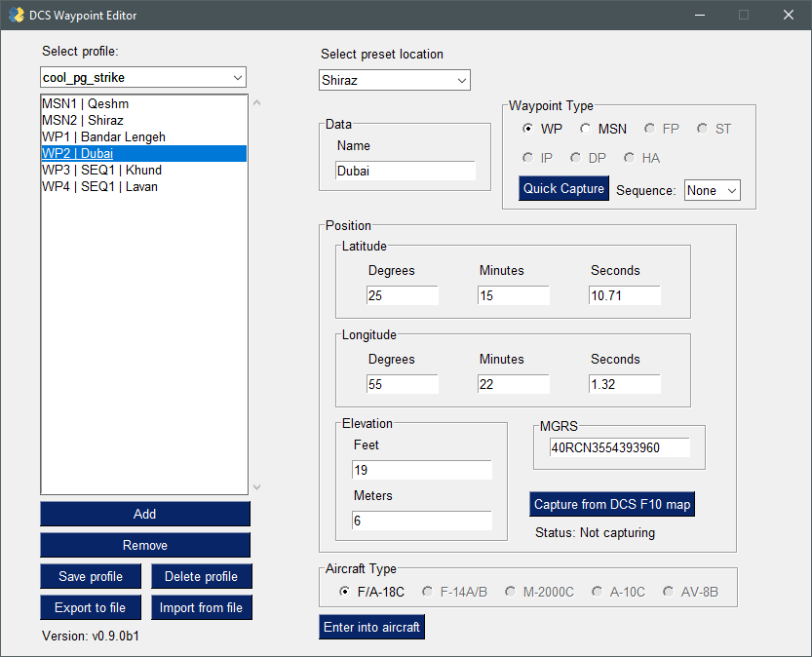Select the MSN waypoint type radio button

click(x=586, y=129)
